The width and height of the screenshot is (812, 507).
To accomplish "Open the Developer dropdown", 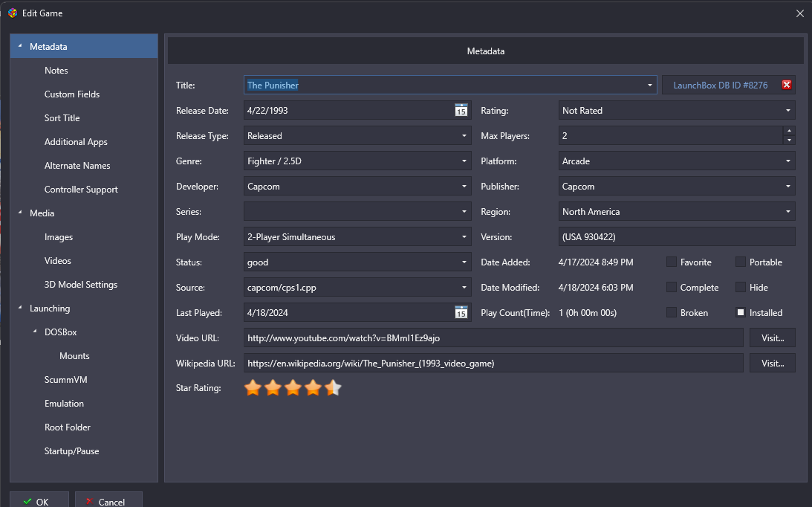I will click(464, 186).
